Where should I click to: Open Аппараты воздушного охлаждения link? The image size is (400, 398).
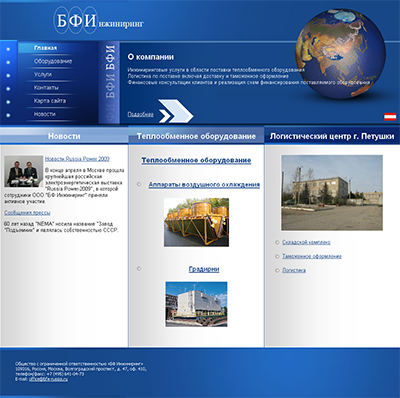[204, 184]
